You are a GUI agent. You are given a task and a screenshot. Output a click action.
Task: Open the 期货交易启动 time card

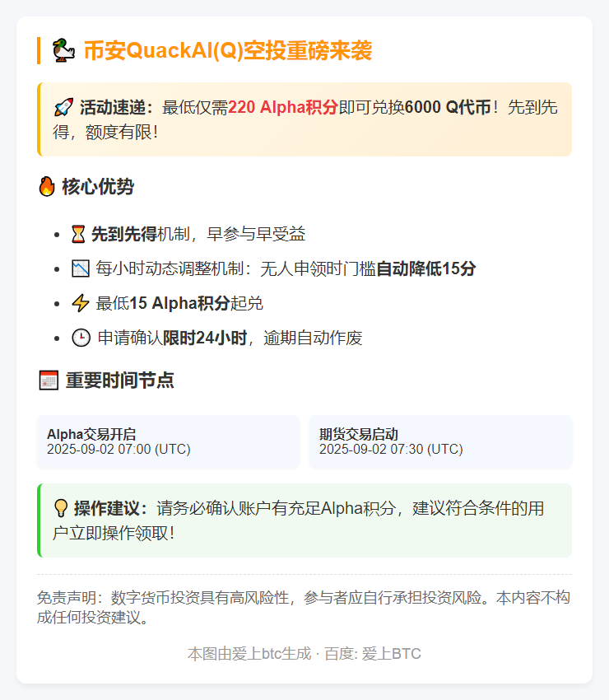pyautogui.click(x=440, y=441)
